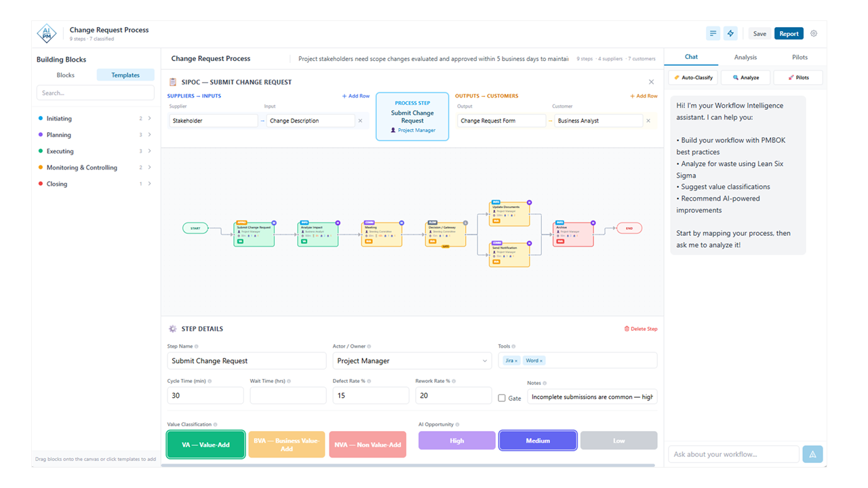Click the Delete Step trash icon

click(x=625, y=328)
